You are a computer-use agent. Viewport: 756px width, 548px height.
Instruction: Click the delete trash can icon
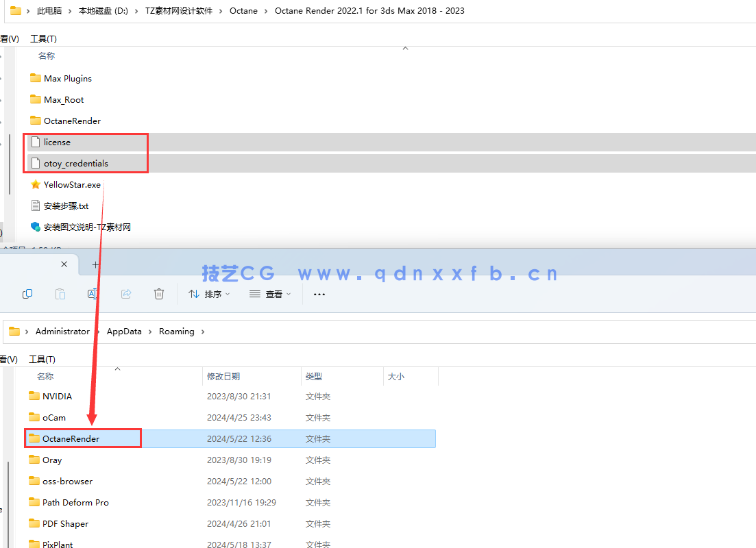pyautogui.click(x=159, y=294)
